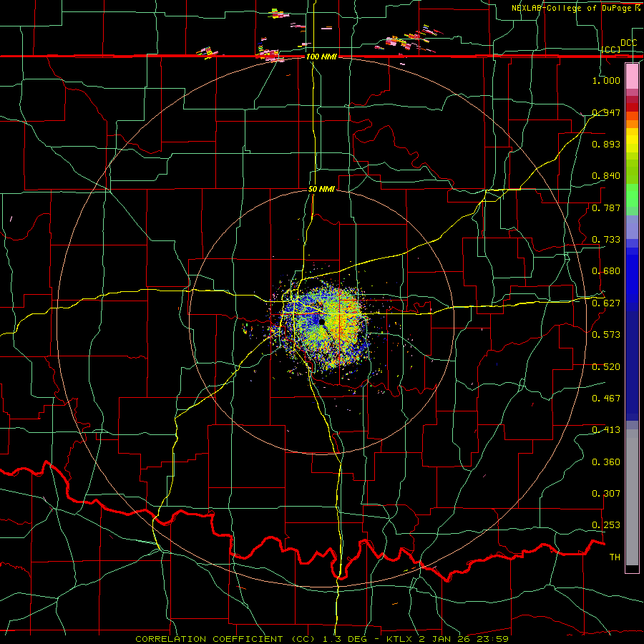Click the DCC label above the color scale
The width and height of the screenshot is (644, 644).
(629, 43)
